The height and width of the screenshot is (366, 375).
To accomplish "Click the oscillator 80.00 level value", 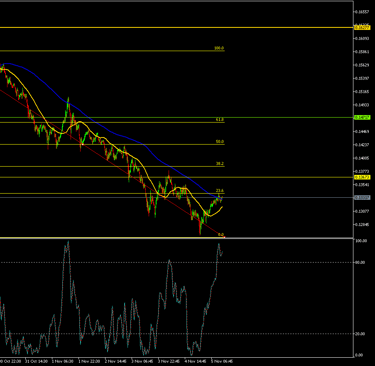I will 360,262.
